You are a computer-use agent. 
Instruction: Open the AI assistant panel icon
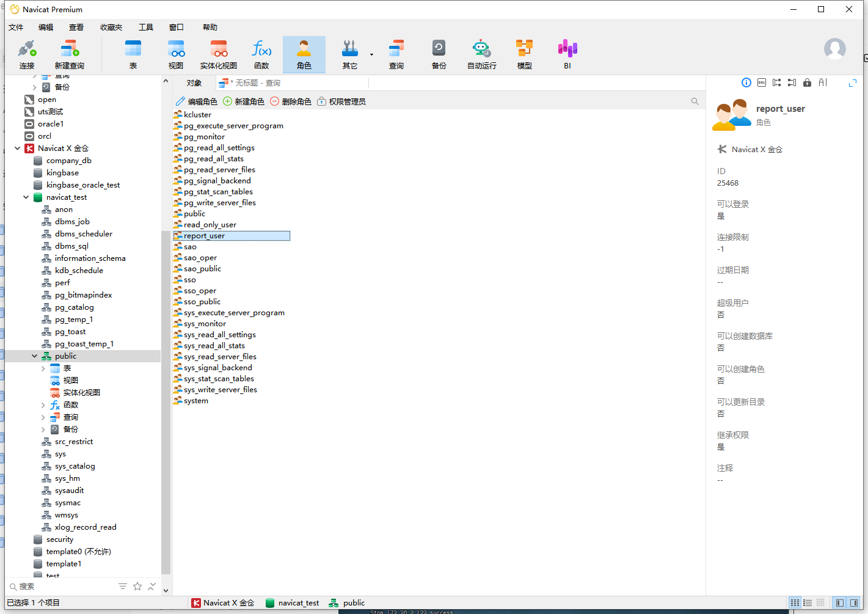point(823,82)
